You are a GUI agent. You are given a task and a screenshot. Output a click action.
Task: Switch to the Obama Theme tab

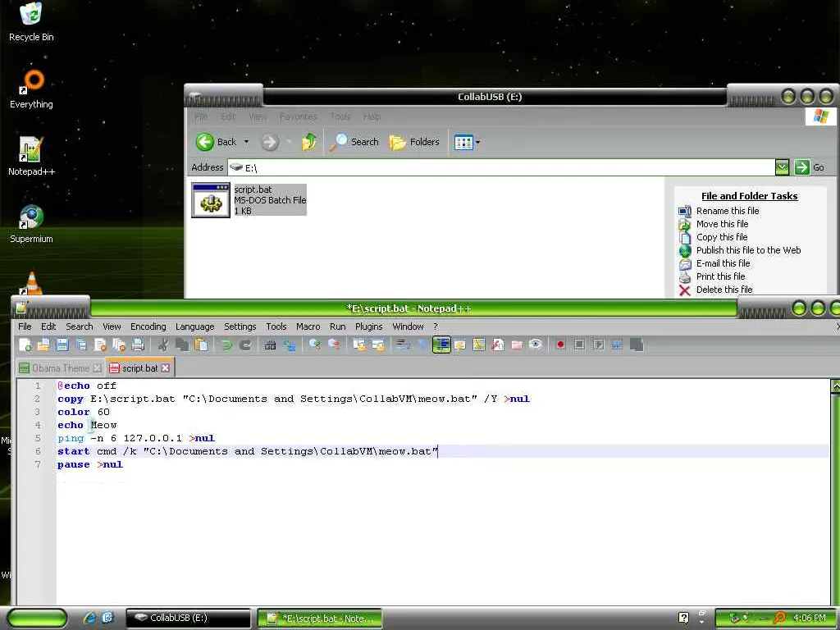click(60, 368)
